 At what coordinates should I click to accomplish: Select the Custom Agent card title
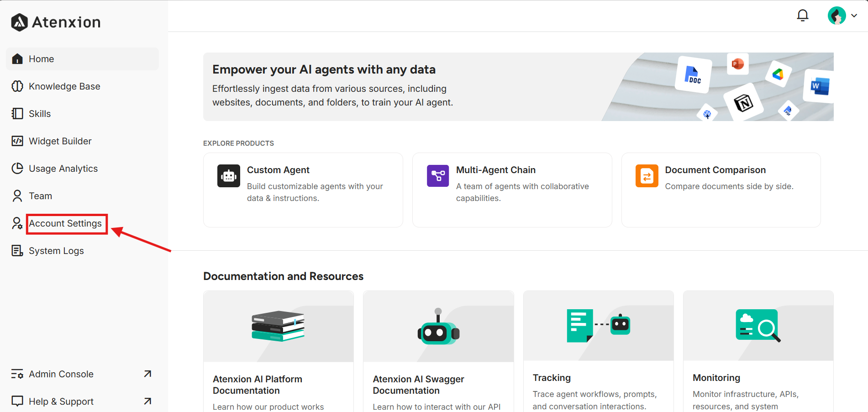click(278, 170)
